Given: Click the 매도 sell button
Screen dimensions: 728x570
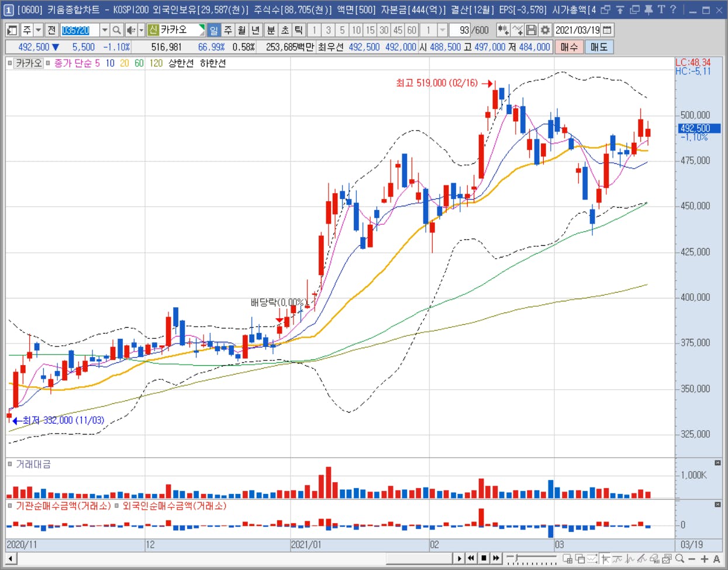Looking at the screenshot, I should pyautogui.click(x=599, y=47).
